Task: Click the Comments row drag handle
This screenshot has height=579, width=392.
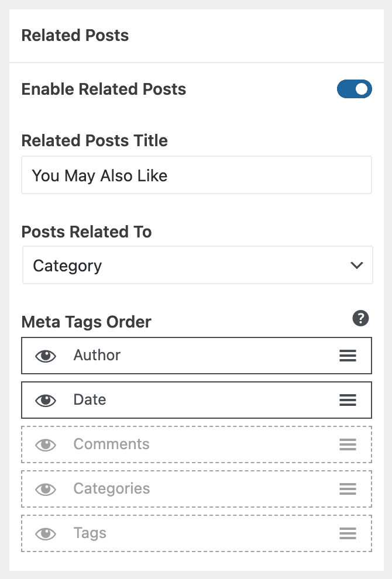Action: pyautogui.click(x=348, y=444)
